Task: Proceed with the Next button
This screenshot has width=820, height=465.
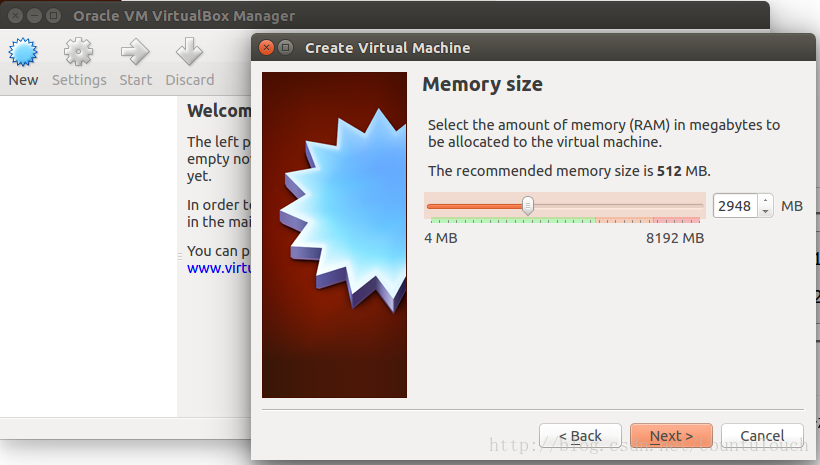Action: point(671,436)
